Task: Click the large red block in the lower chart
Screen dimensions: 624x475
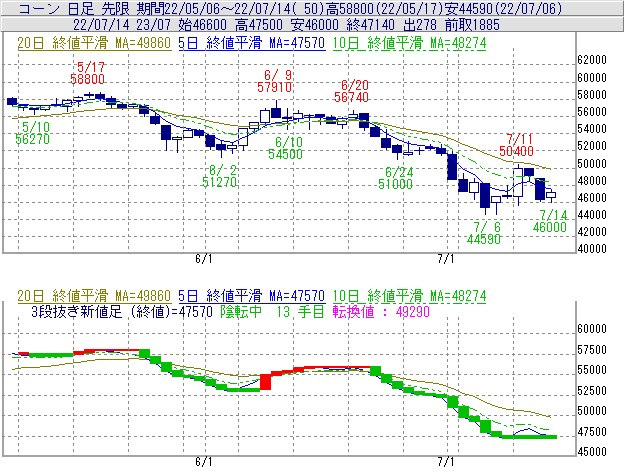Action: 265,382
